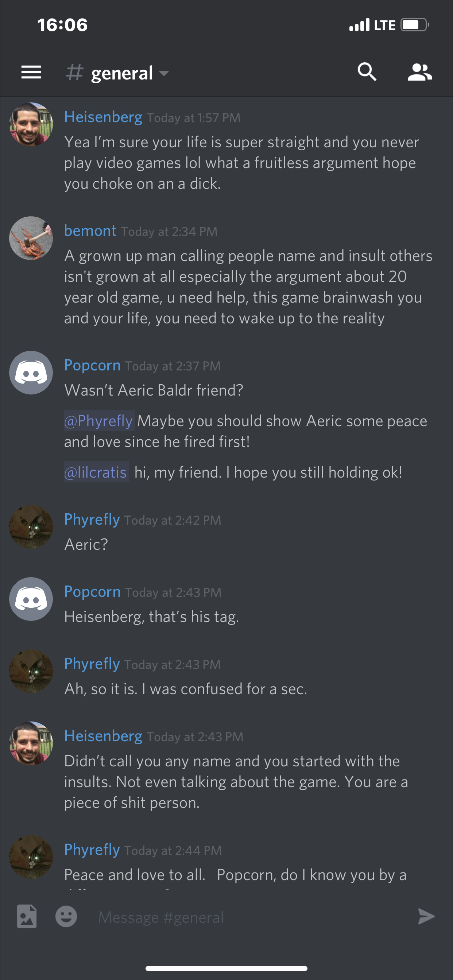Tap the @lilcratis mention

click(96, 472)
